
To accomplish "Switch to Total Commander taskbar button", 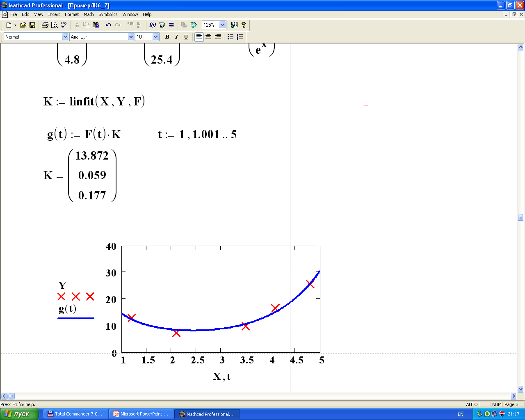I will pos(75,414).
